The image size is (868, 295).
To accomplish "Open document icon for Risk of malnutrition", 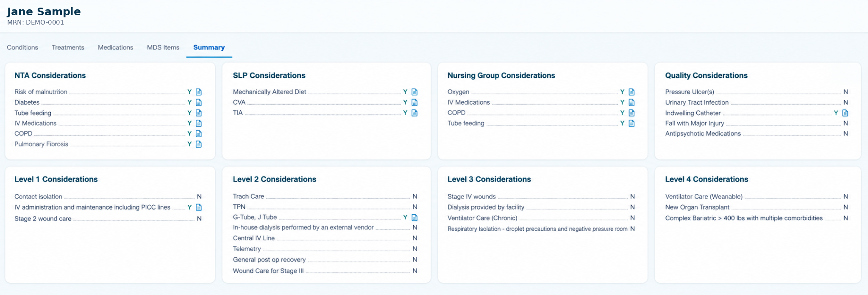I will click(198, 92).
